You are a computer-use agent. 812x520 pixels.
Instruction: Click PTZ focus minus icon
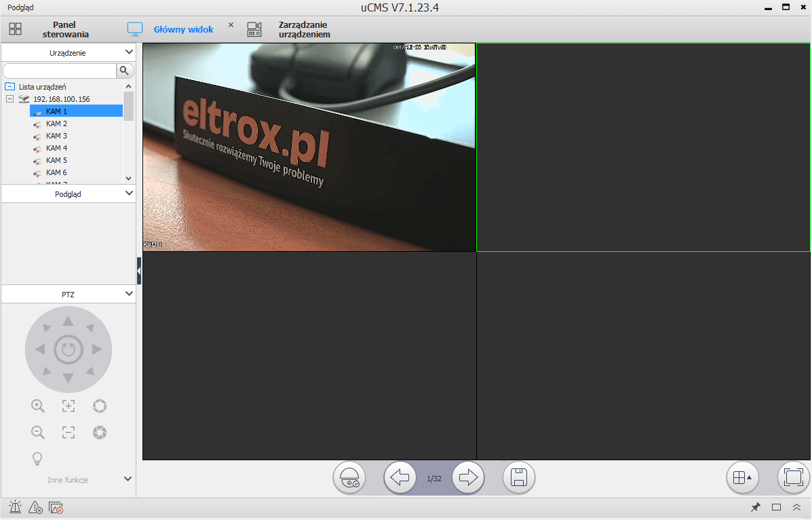(69, 432)
